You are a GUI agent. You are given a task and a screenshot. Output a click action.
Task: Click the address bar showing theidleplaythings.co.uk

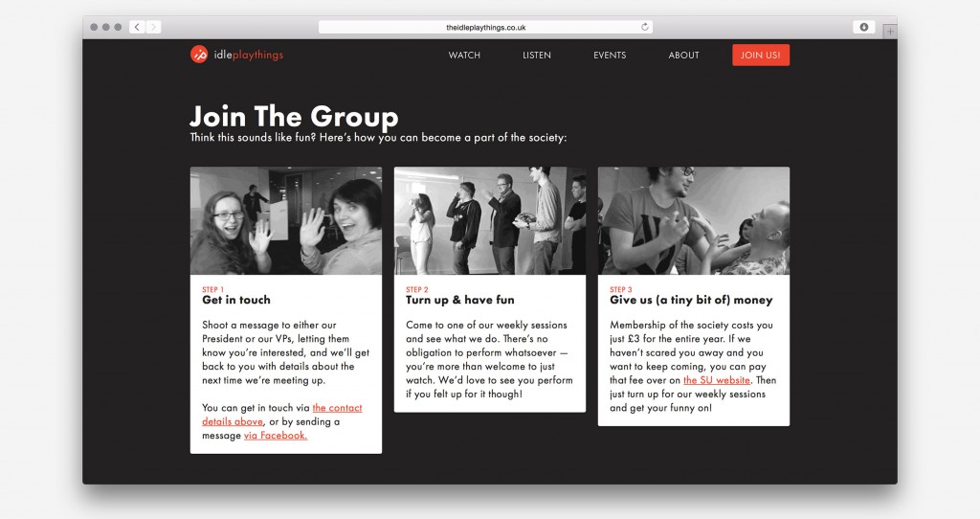485,27
